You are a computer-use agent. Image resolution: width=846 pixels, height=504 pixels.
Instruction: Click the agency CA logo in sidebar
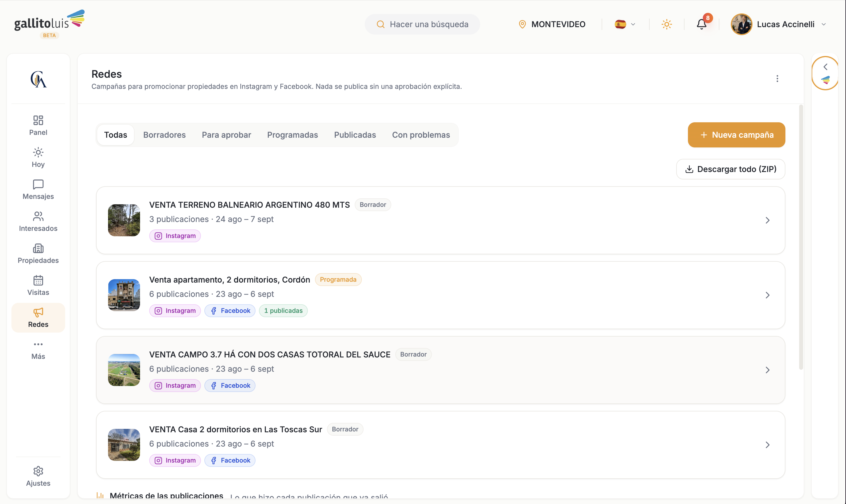(x=38, y=79)
